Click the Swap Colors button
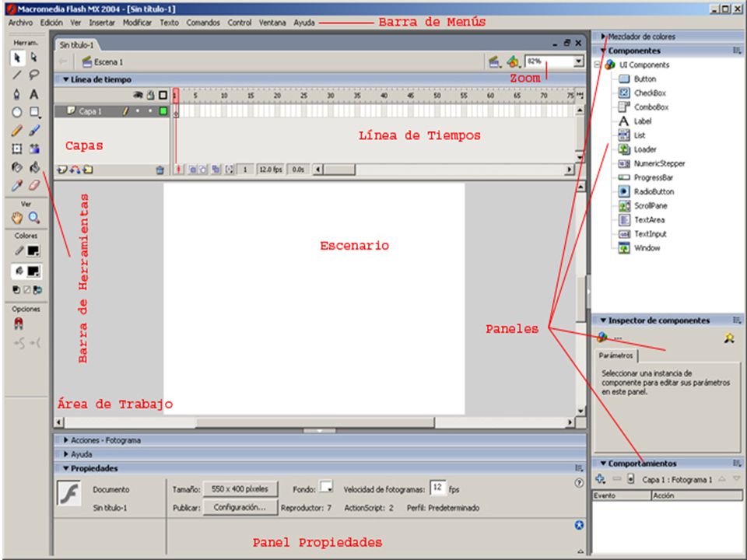This screenshot has width=747, height=560. pos(37,289)
